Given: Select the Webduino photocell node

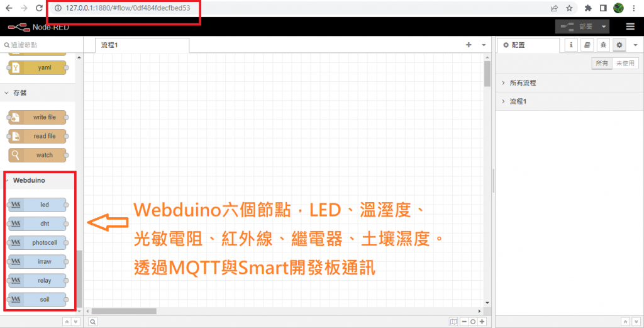Looking at the screenshot, I should click(x=37, y=242).
